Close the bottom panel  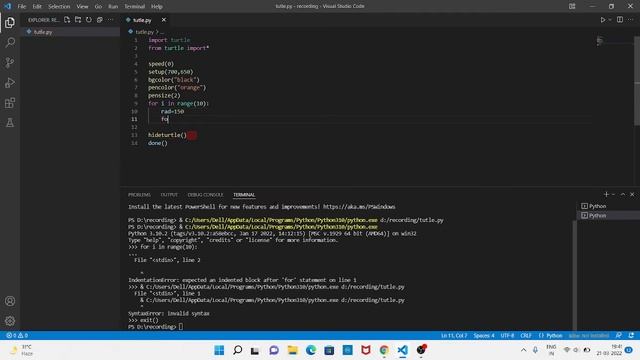pyautogui.click(x=632, y=194)
